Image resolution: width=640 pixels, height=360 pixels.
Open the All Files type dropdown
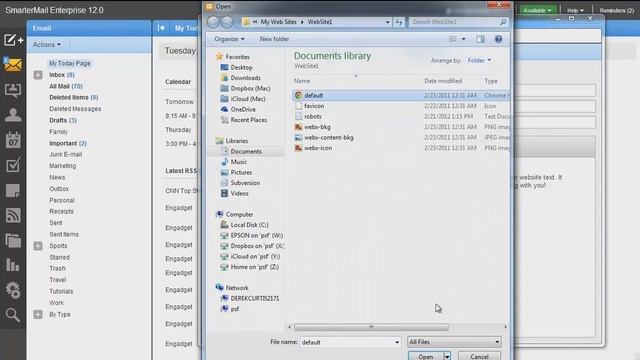[x=454, y=342]
